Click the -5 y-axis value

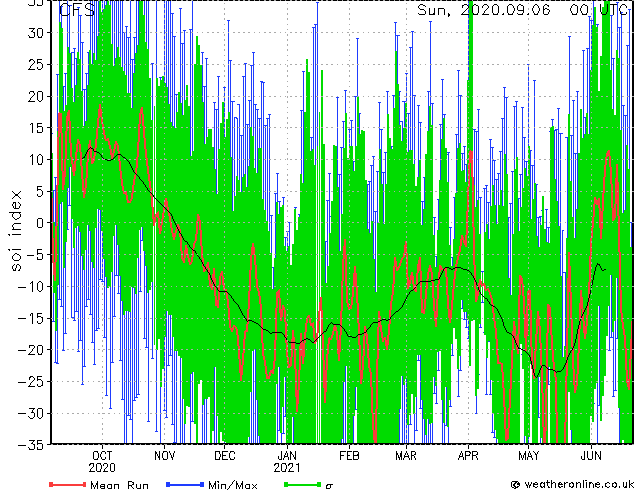tap(35, 255)
